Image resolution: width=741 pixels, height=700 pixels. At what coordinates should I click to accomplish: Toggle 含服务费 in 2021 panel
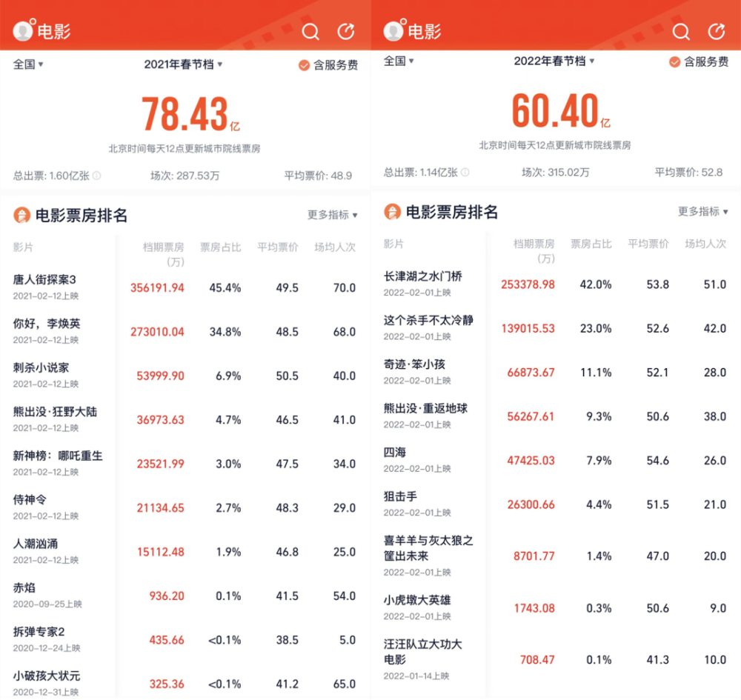328,65
